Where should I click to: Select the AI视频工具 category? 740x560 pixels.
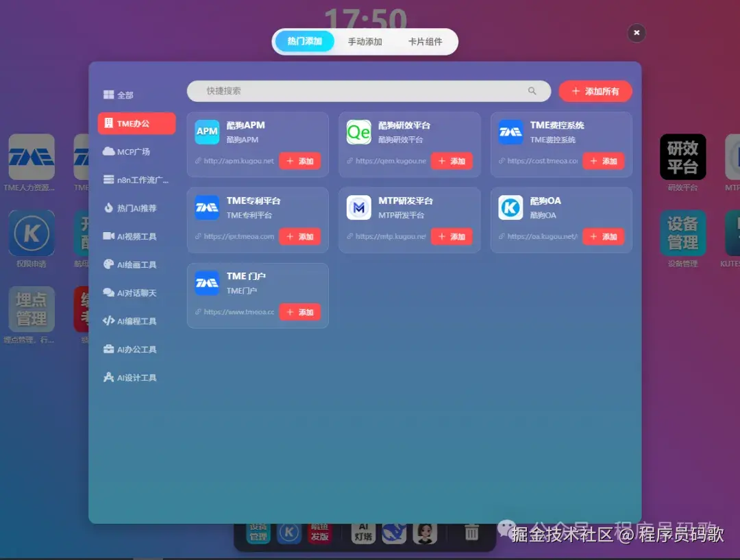(136, 236)
